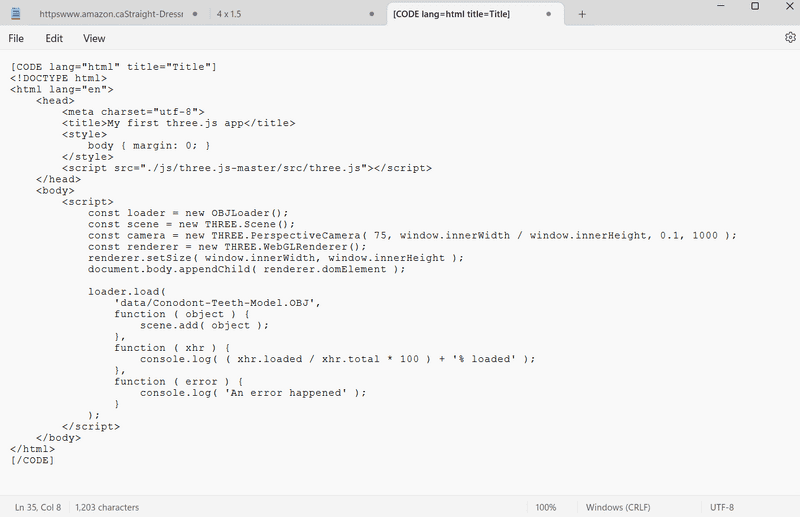Click the document.body.appendChild line
Viewport: 800px width, 517px height.
246,269
